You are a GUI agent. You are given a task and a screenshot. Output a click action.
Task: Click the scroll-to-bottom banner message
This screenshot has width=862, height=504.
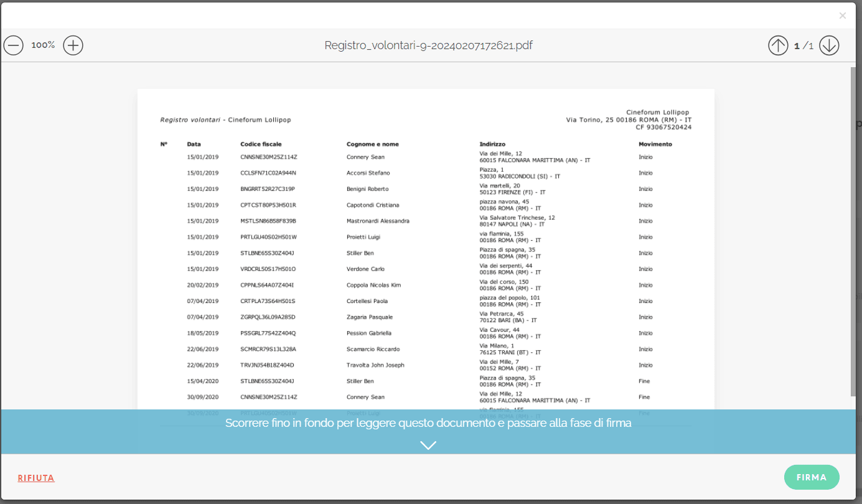point(428,423)
